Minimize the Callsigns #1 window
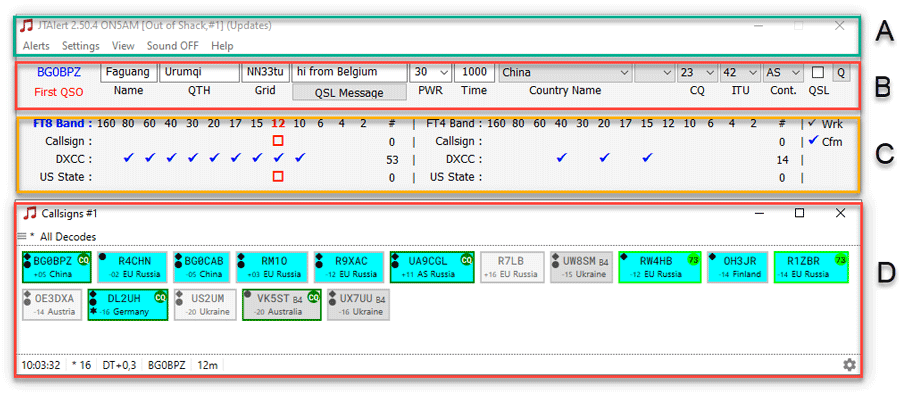This screenshot has width=900, height=398. coord(759,213)
